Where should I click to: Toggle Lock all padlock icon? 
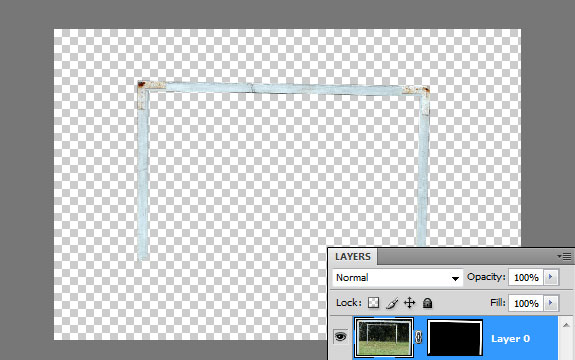pos(427,303)
